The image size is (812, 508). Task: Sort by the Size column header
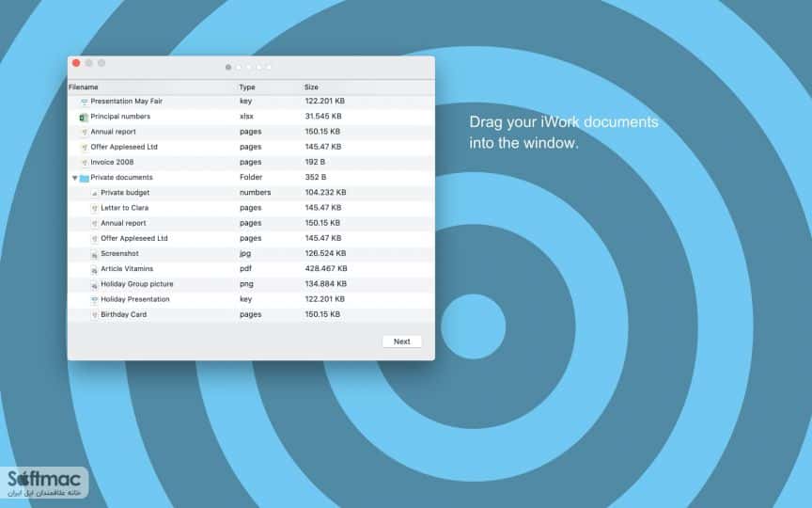click(x=311, y=87)
